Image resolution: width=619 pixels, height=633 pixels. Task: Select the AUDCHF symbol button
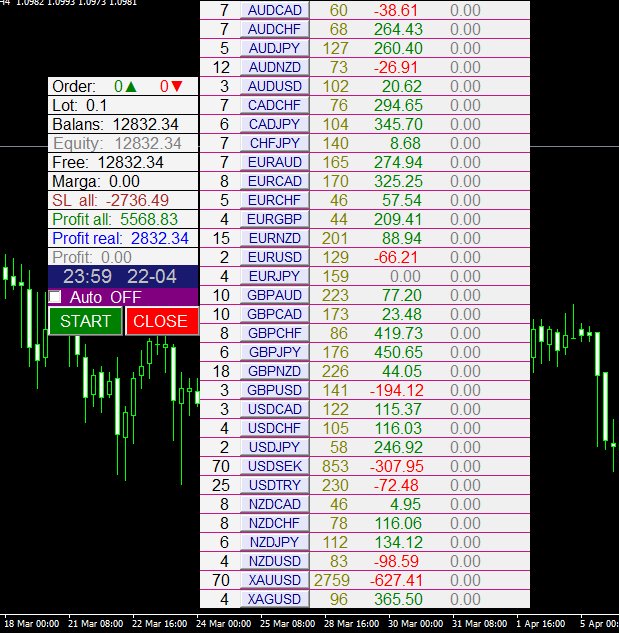click(275, 29)
